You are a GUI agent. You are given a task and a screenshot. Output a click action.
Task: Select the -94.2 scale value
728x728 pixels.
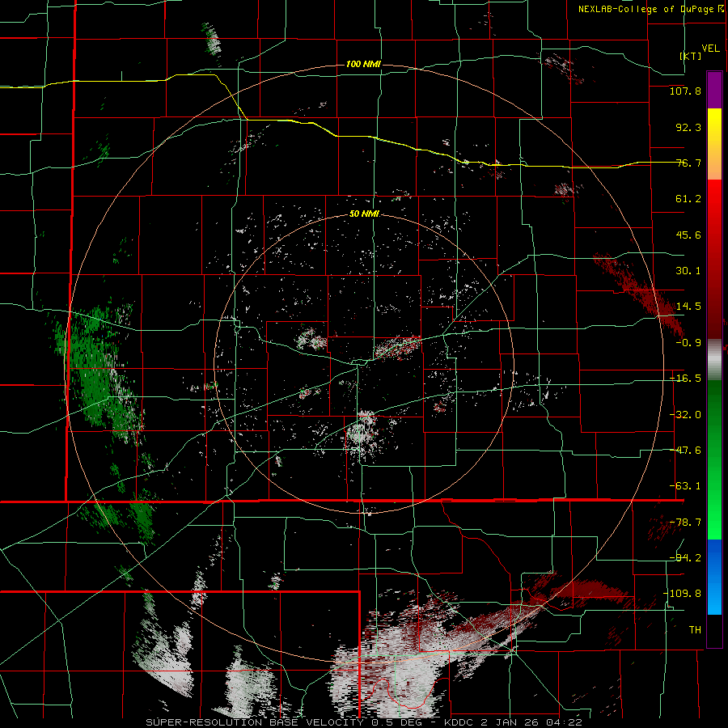(685, 557)
